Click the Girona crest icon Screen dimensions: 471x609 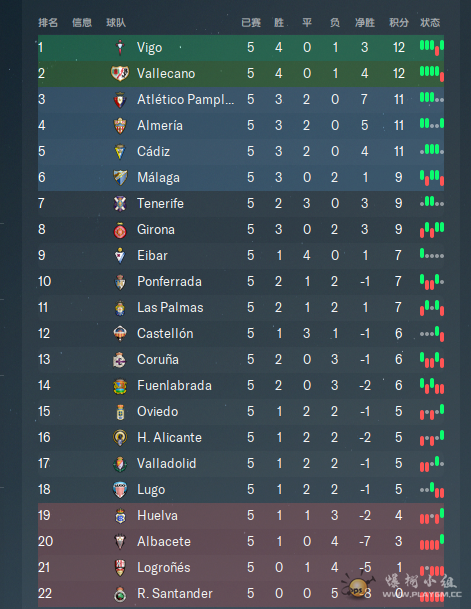[x=120, y=230]
